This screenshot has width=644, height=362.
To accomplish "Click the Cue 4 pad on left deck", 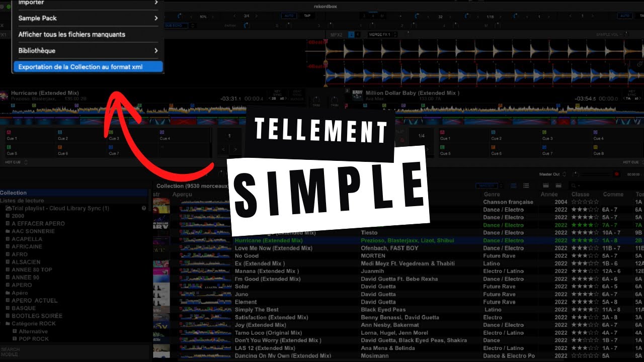I will tap(185, 135).
